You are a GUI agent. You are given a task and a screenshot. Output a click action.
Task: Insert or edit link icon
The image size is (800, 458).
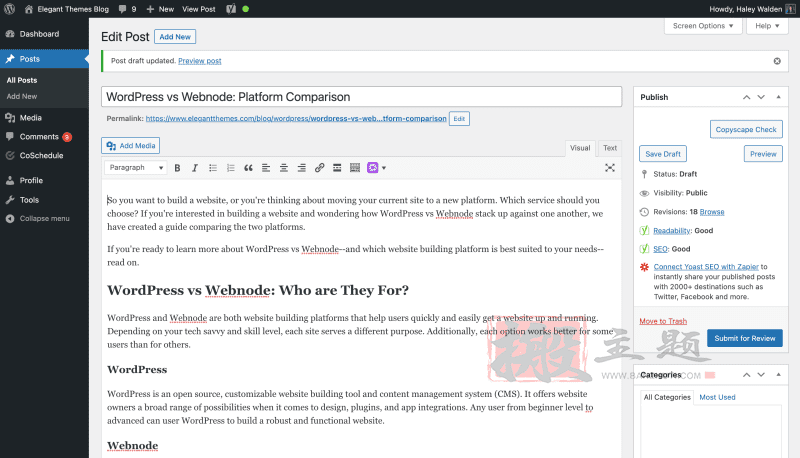pyautogui.click(x=319, y=168)
